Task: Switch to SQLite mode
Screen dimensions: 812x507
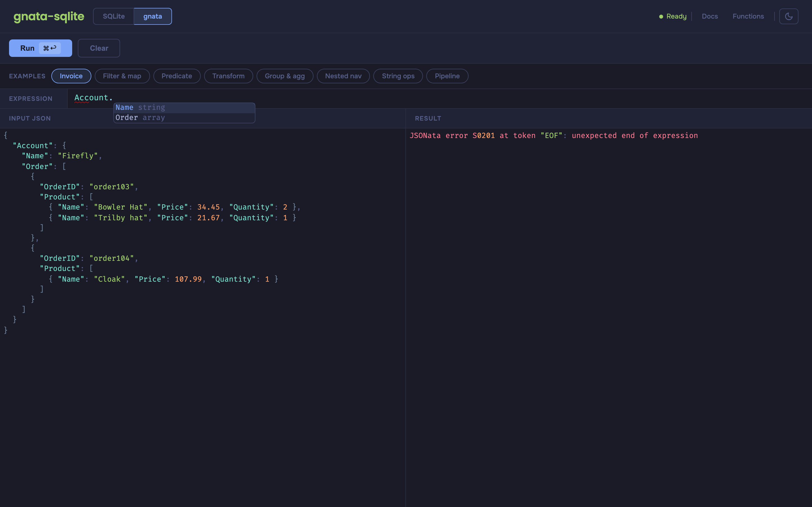Action: (x=113, y=16)
